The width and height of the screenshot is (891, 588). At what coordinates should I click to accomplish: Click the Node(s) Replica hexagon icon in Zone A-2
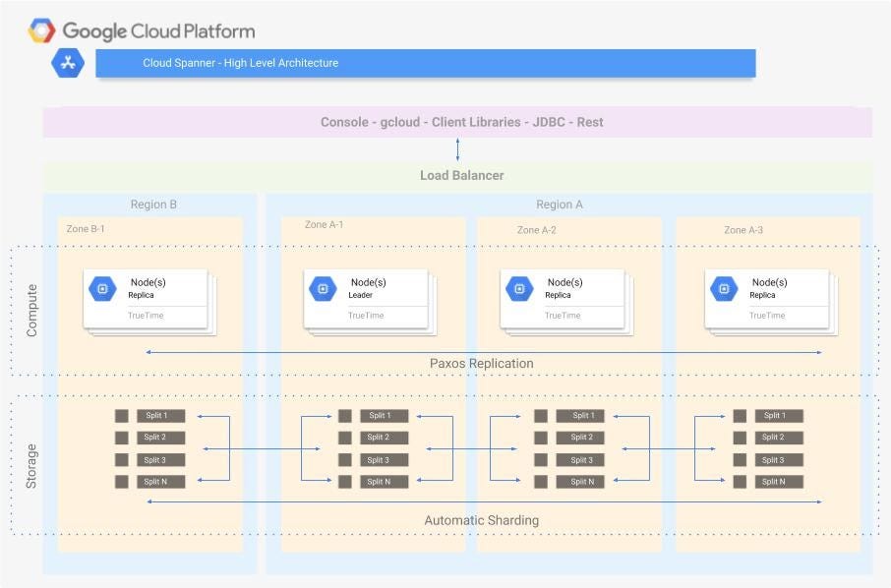(519, 288)
